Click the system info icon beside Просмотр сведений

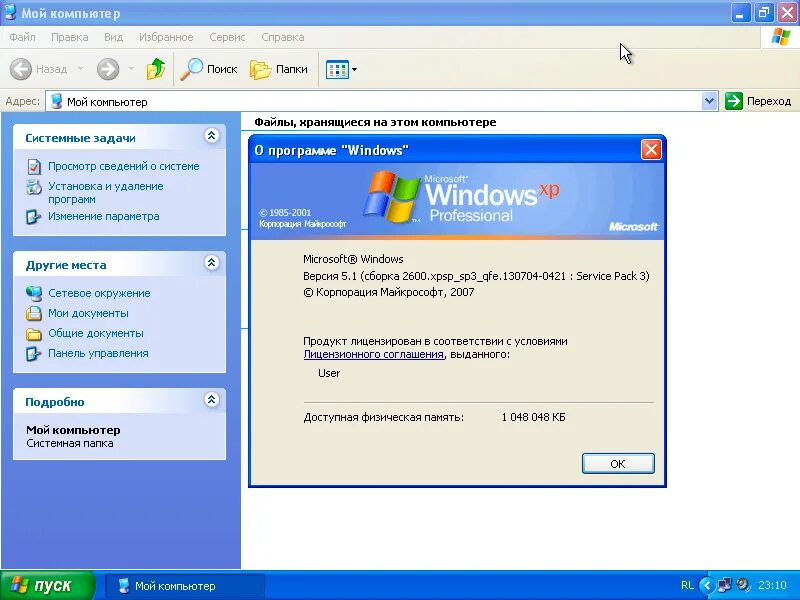click(x=34, y=166)
